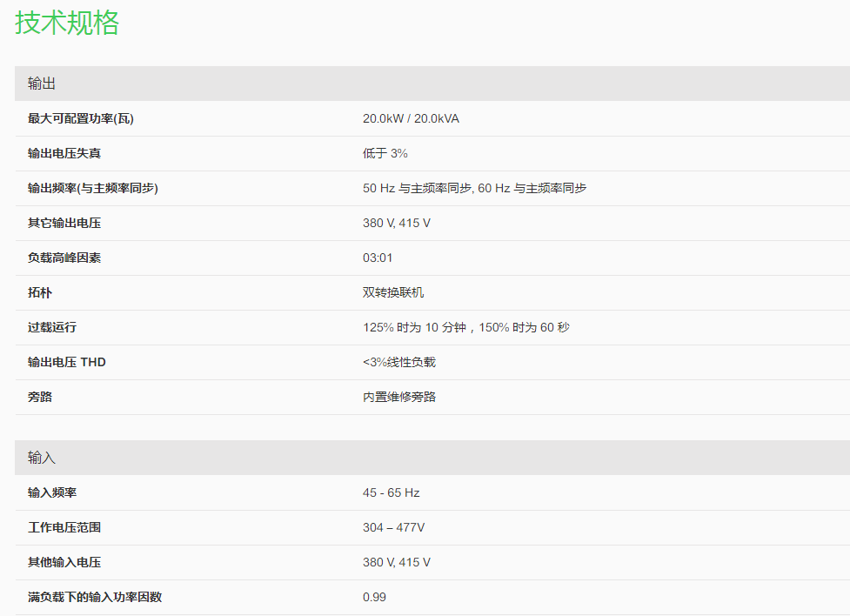The image size is (850, 616).
Task: Click the 输出频率(与主频率同步) label
Action: (93, 188)
